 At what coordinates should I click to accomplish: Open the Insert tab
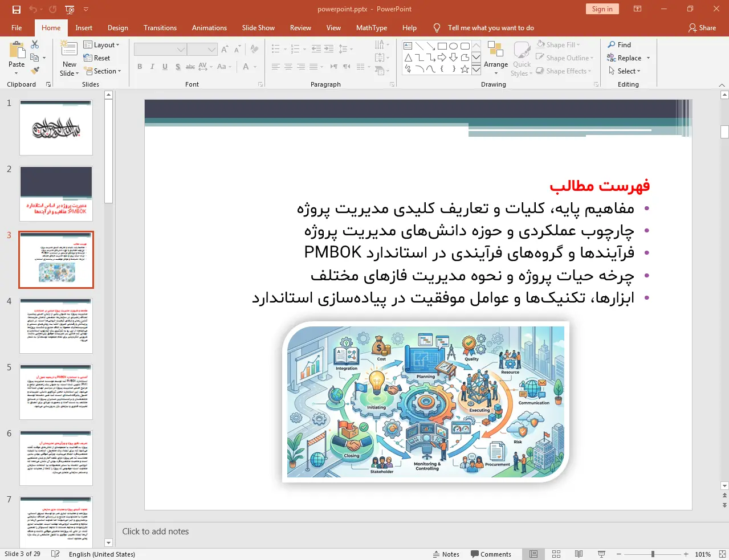[84, 27]
